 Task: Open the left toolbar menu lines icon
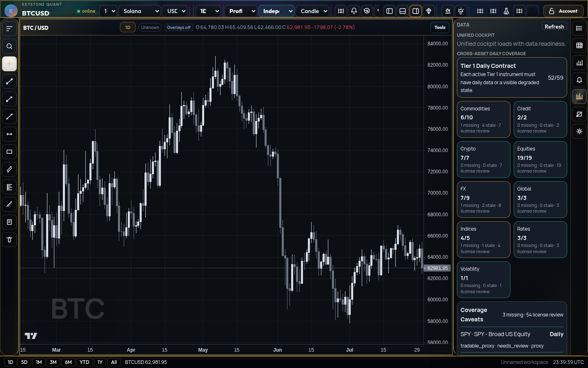tap(9, 29)
